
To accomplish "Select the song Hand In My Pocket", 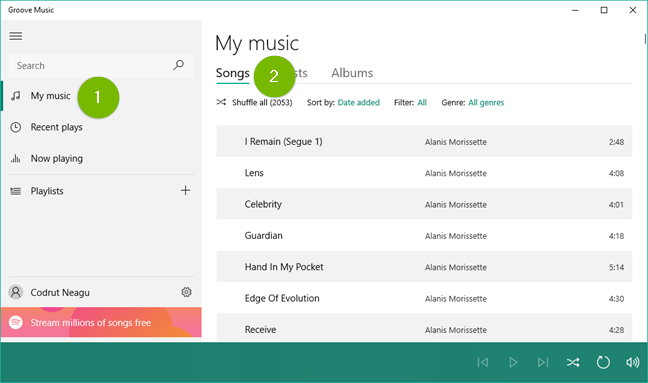I will pyautogui.click(x=424, y=267).
